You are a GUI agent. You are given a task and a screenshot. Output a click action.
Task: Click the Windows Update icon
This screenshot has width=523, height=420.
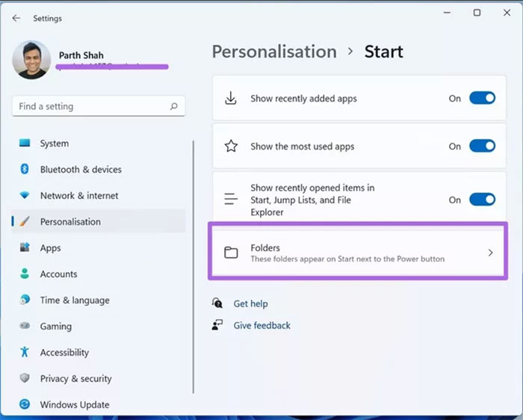click(25, 405)
